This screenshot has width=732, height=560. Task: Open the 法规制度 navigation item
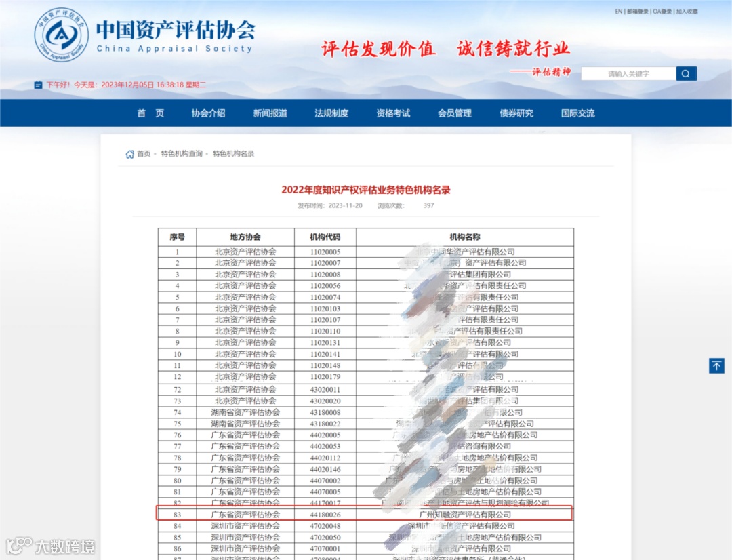[x=331, y=113]
